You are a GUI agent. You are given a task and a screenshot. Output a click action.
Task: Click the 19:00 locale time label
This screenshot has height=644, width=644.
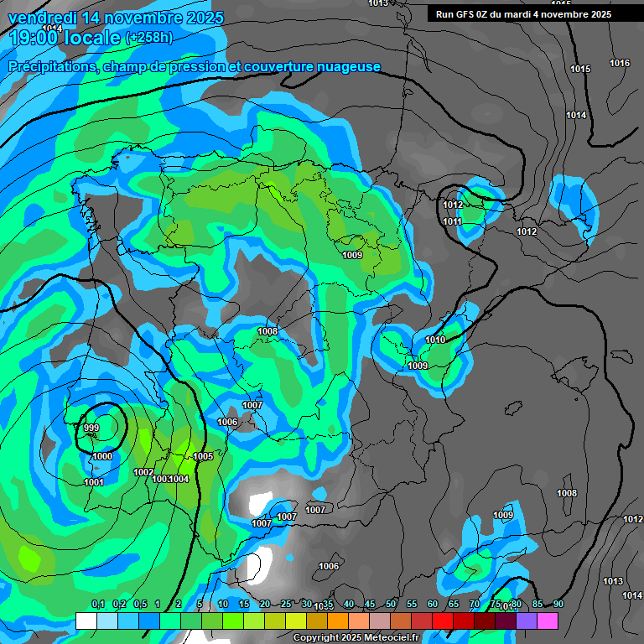pyautogui.click(x=65, y=37)
